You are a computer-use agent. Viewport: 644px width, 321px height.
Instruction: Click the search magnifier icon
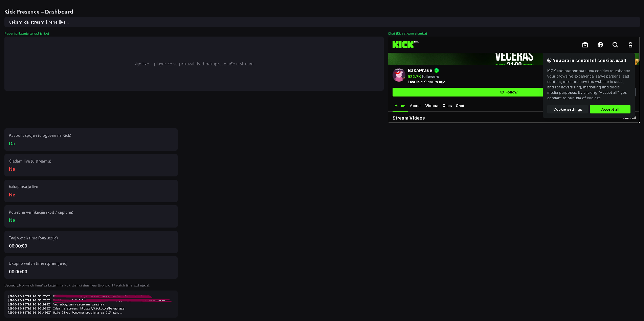pos(615,45)
